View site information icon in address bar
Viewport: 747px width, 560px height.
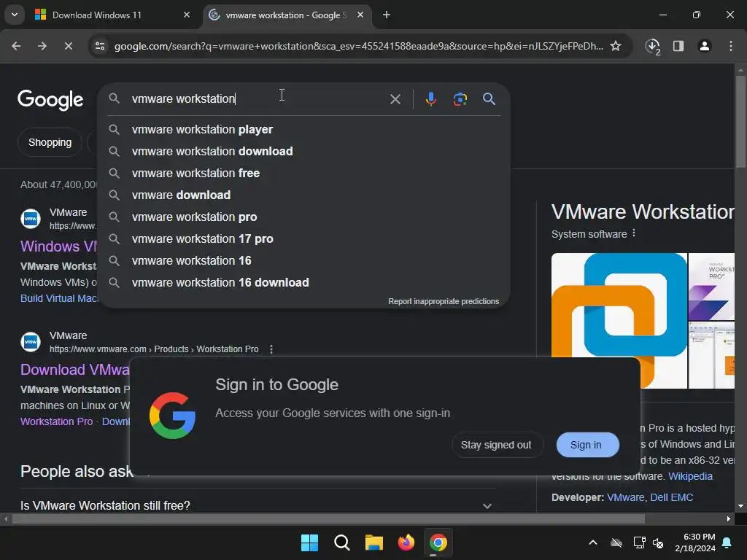tap(100, 46)
